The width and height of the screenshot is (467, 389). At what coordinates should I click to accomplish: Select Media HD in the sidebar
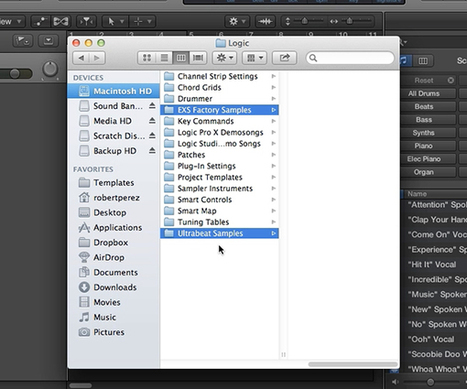click(114, 121)
